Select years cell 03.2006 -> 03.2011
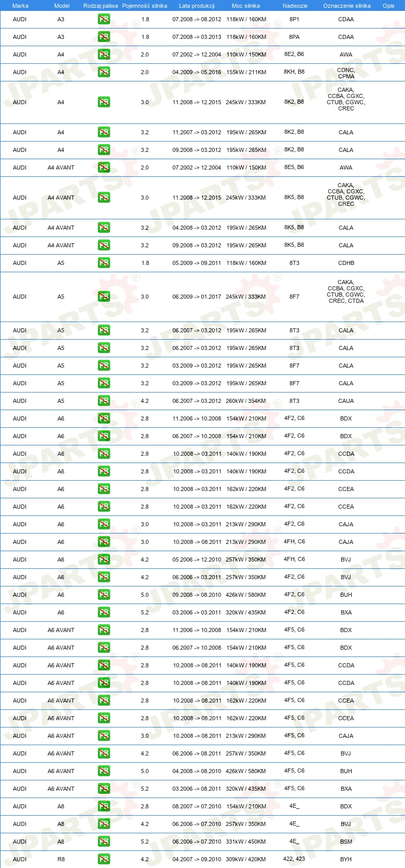 [x=197, y=612]
